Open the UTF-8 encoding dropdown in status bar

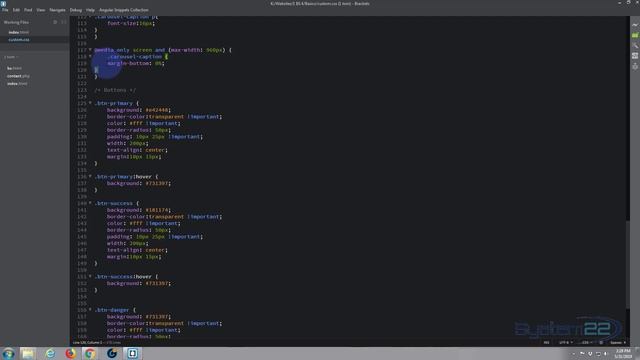[x=566, y=342]
